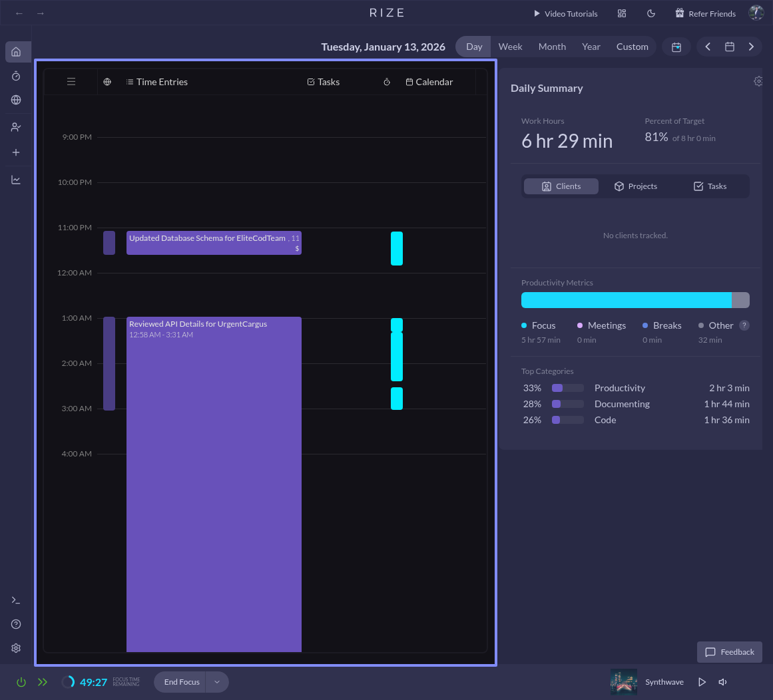773x700 pixels.
Task: Expand the End Focus dropdown arrow
Action: pyautogui.click(x=217, y=682)
